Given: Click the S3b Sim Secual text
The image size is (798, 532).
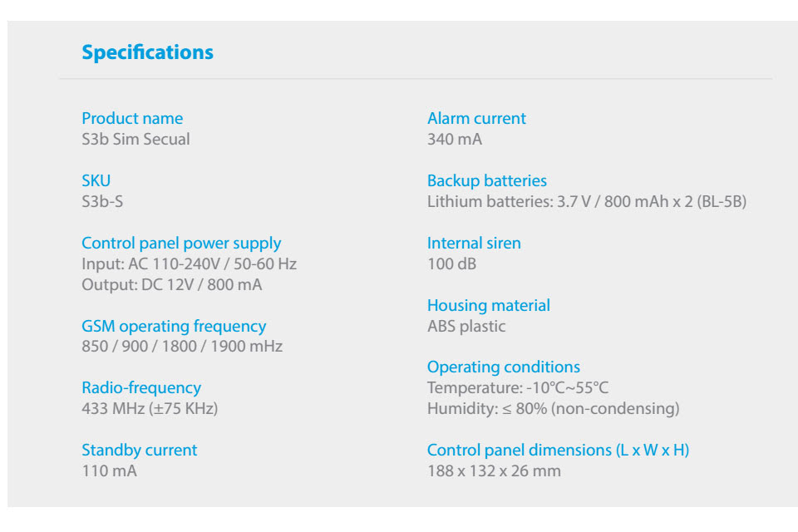Looking at the screenshot, I should (x=135, y=139).
